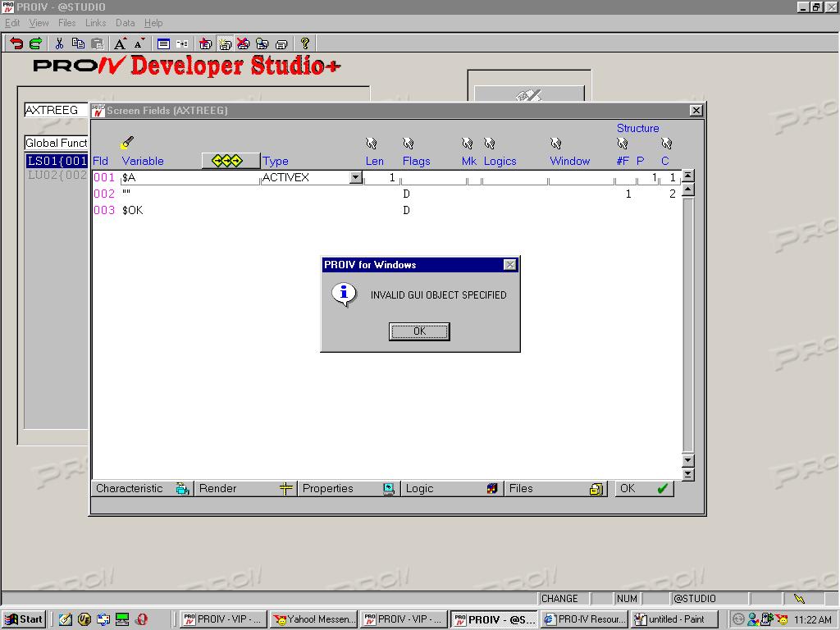This screenshot has width=840, height=630.
Task: Switch to untitled - Paint taskbar item
Action: (675, 619)
